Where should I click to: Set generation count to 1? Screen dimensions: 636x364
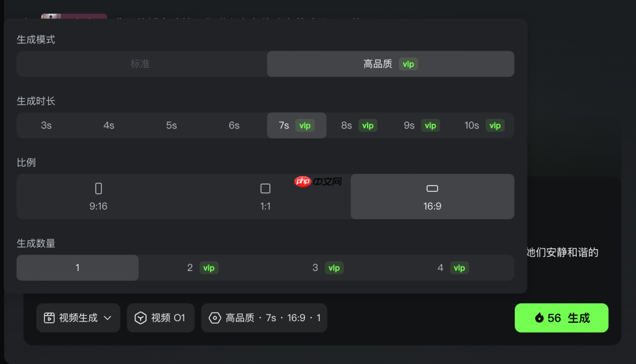tap(77, 267)
